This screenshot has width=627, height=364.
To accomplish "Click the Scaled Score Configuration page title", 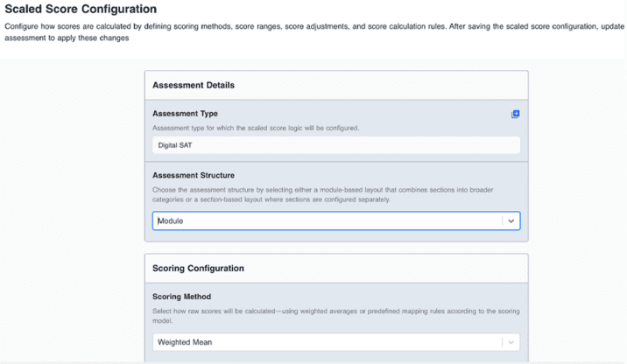I will coord(81,10).
